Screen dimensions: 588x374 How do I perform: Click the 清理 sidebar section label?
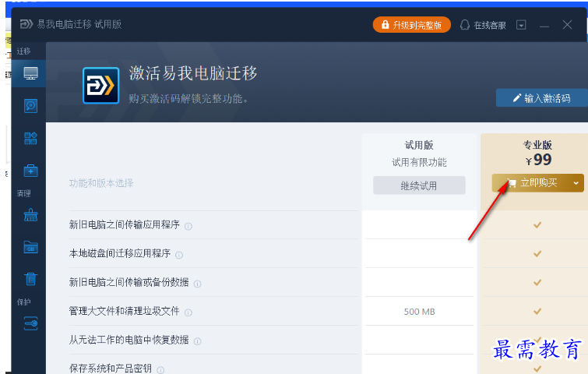click(x=23, y=193)
